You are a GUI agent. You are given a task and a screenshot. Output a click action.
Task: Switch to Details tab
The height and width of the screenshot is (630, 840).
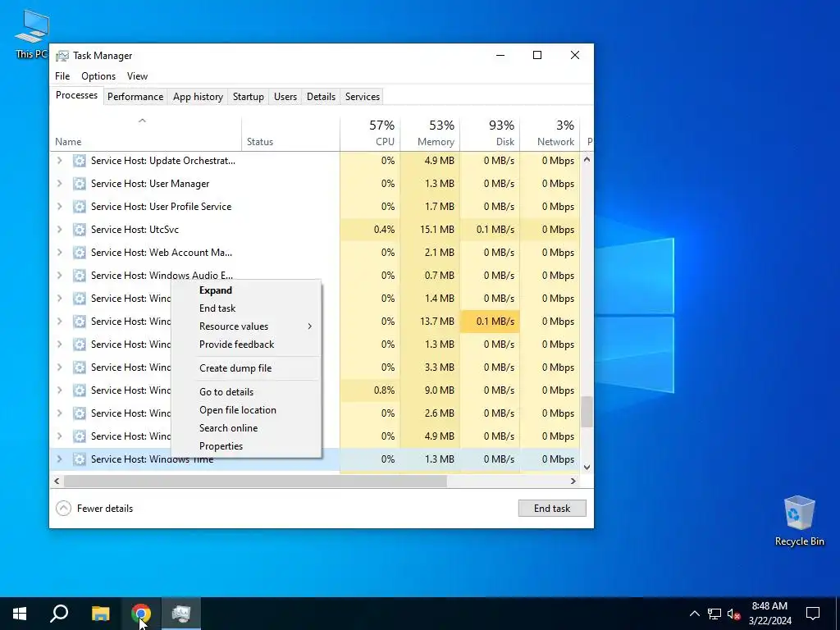[321, 97]
